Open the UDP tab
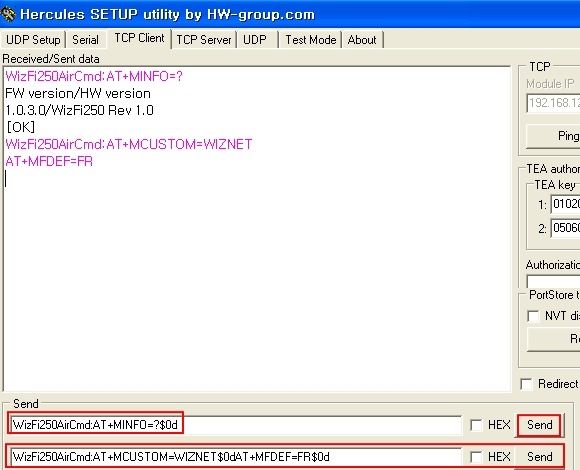The width and height of the screenshot is (580, 470). (x=255, y=40)
